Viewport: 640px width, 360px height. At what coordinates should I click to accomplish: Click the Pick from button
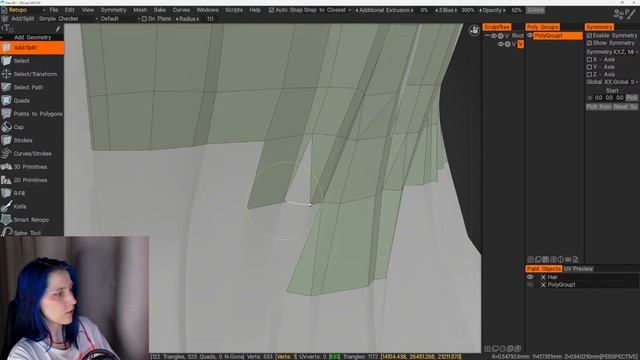point(599,107)
